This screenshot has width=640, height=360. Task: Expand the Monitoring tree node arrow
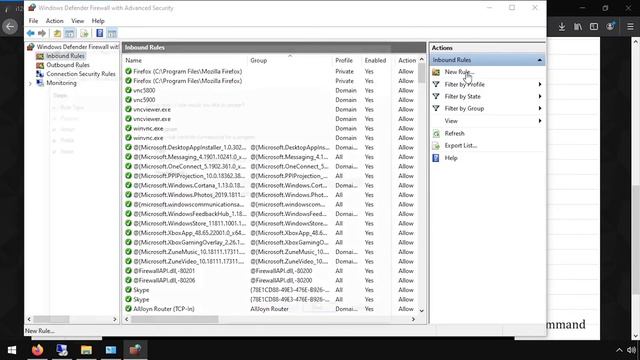tap(30, 83)
